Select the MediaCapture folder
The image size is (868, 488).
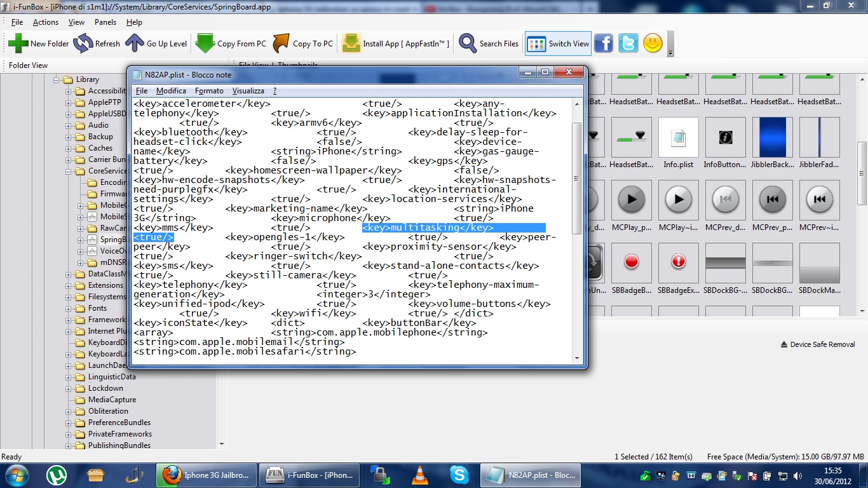click(x=112, y=400)
